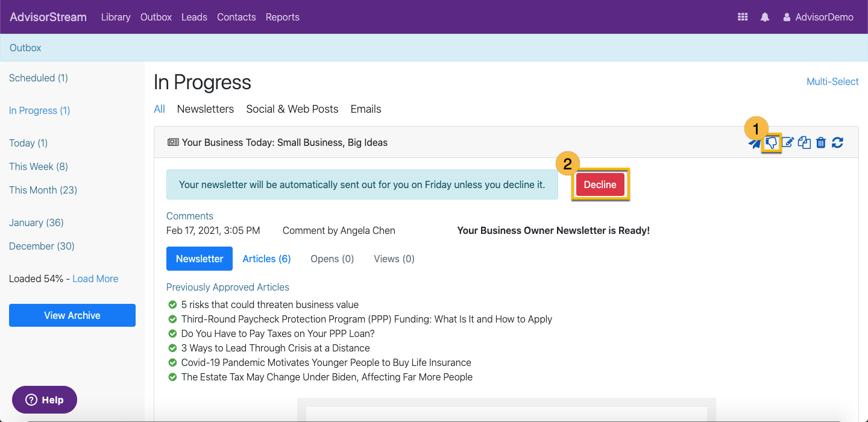Click the paper plane send icon
Viewport: 868px width, 422px height.
(x=754, y=143)
